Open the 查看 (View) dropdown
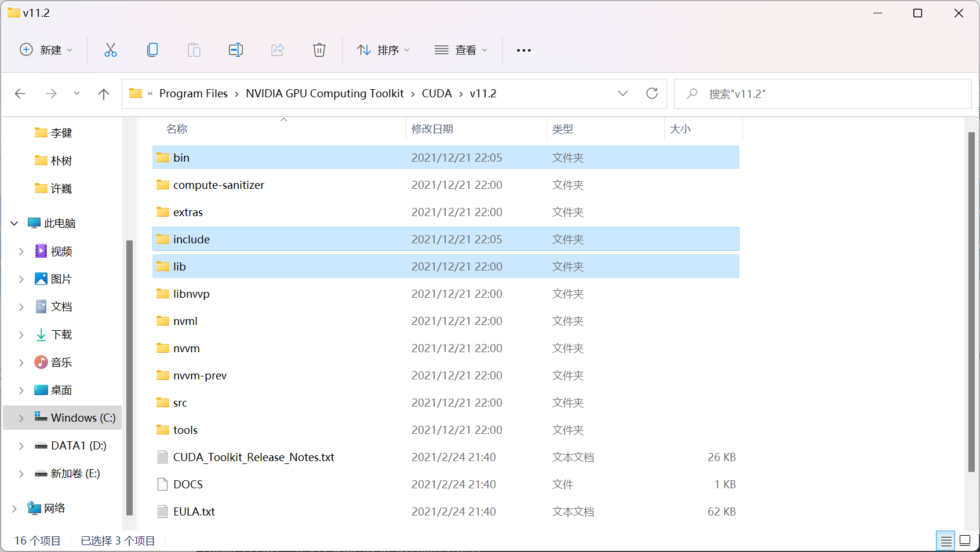The width and height of the screenshot is (980, 552). 461,50
